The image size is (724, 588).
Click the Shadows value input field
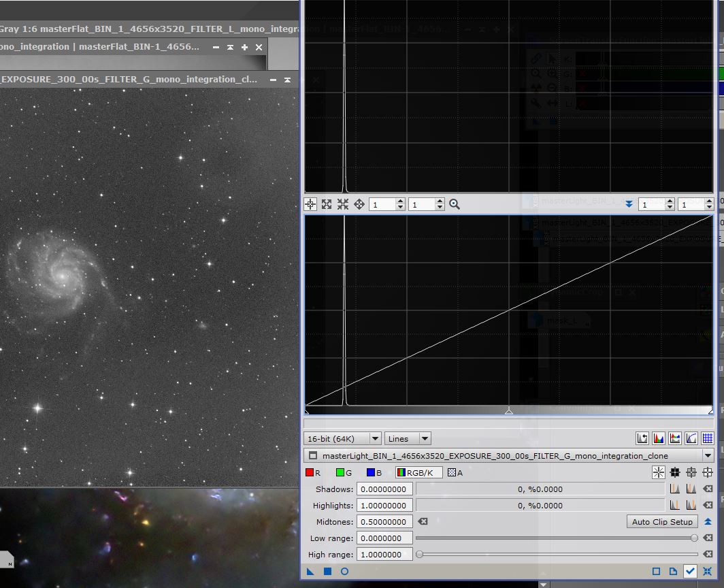[384, 489]
